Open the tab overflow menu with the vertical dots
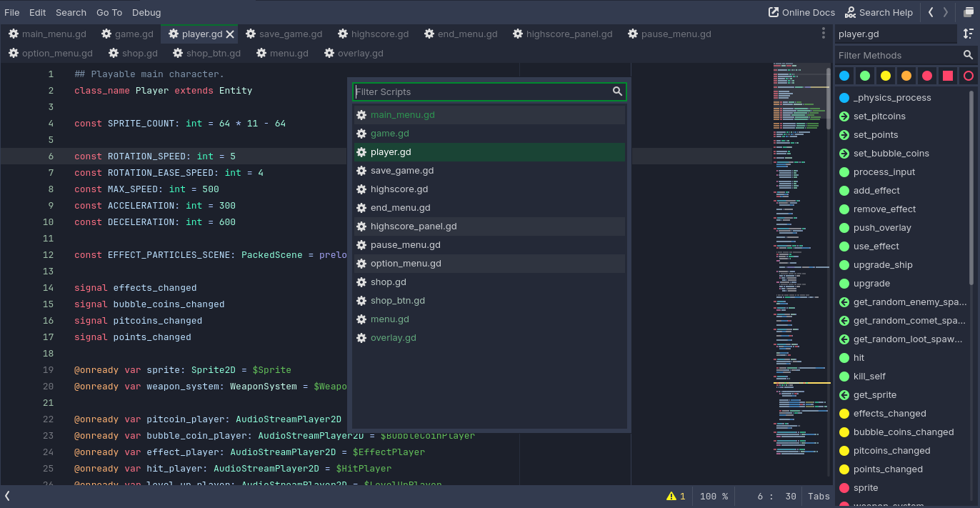 tap(824, 34)
